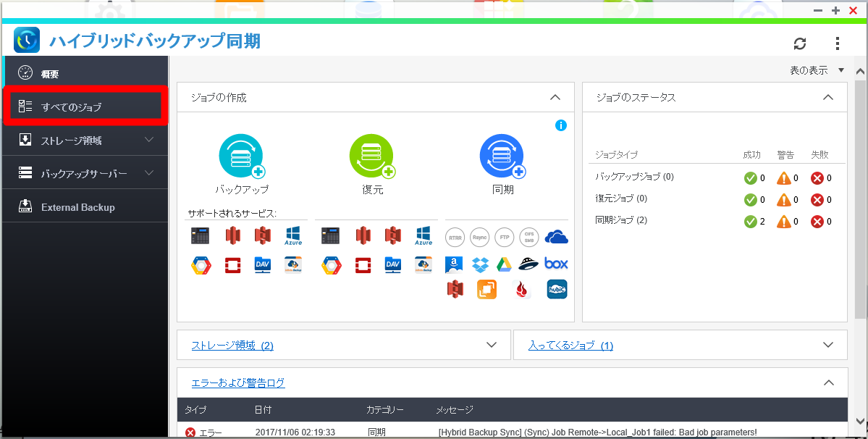
Task: Click the 同期ジョブ (2) row label
Action: [621, 220]
